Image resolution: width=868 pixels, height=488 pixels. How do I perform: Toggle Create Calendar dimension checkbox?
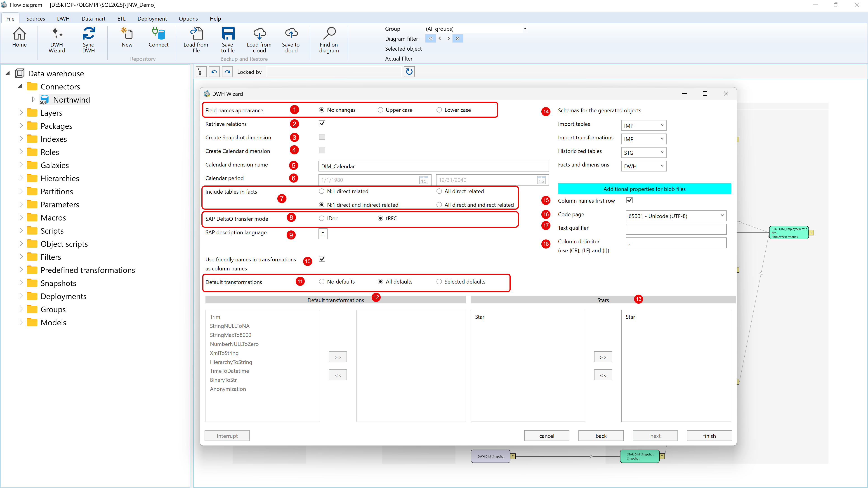click(x=322, y=150)
